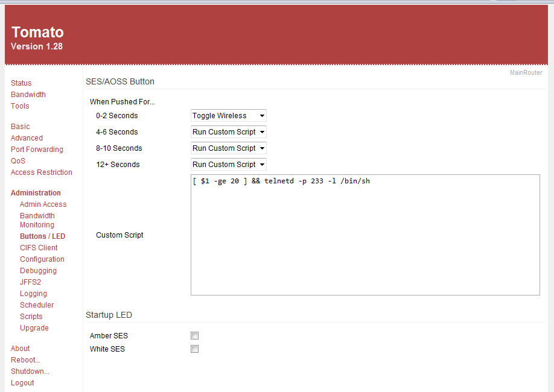This screenshot has height=392, width=554.
Task: Open the Scripts submenu item
Action: pos(31,317)
